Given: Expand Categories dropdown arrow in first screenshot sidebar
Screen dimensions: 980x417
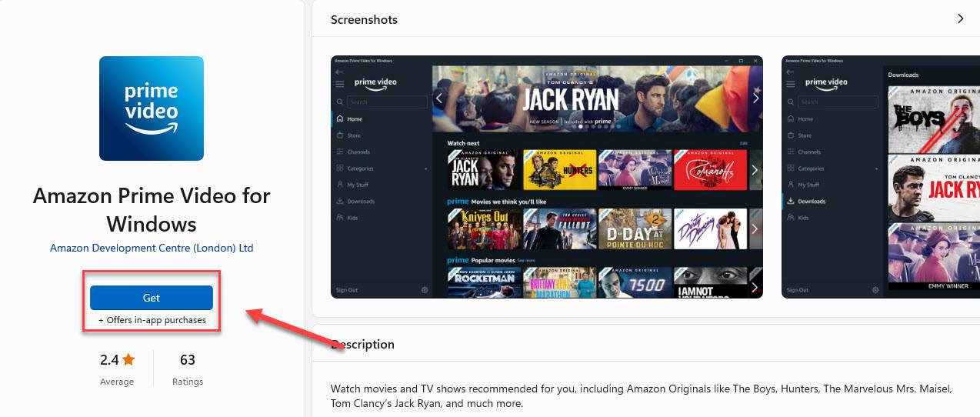Looking at the screenshot, I should pyautogui.click(x=425, y=168).
